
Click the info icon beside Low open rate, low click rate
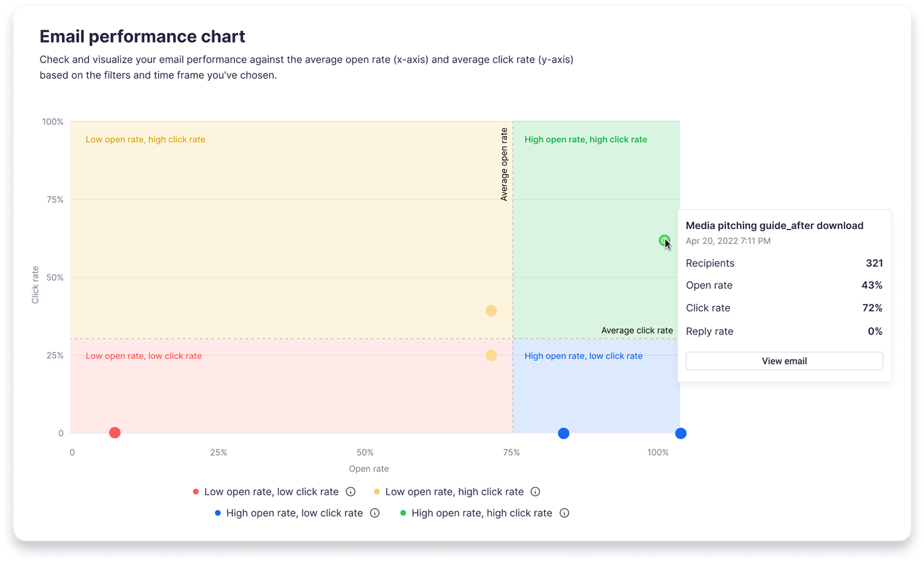(351, 492)
